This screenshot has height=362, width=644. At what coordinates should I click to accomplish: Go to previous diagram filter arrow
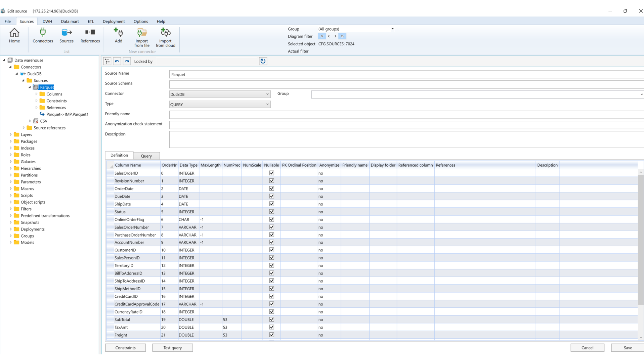pyautogui.click(x=329, y=36)
